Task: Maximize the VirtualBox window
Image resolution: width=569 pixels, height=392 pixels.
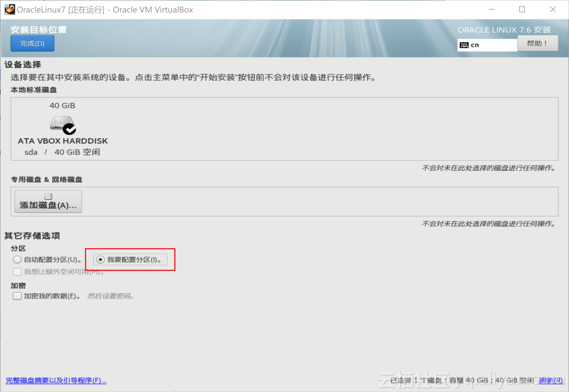Action: (x=522, y=10)
